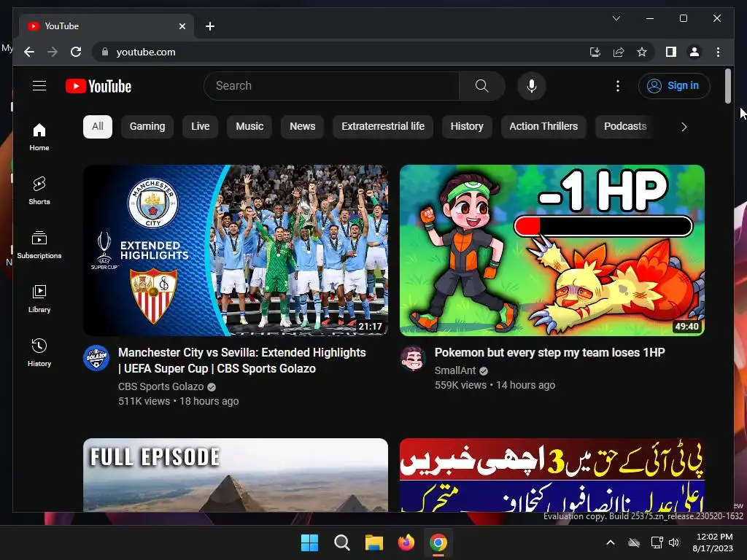Open a new browser tab
The height and width of the screenshot is (560, 747).
(x=210, y=26)
